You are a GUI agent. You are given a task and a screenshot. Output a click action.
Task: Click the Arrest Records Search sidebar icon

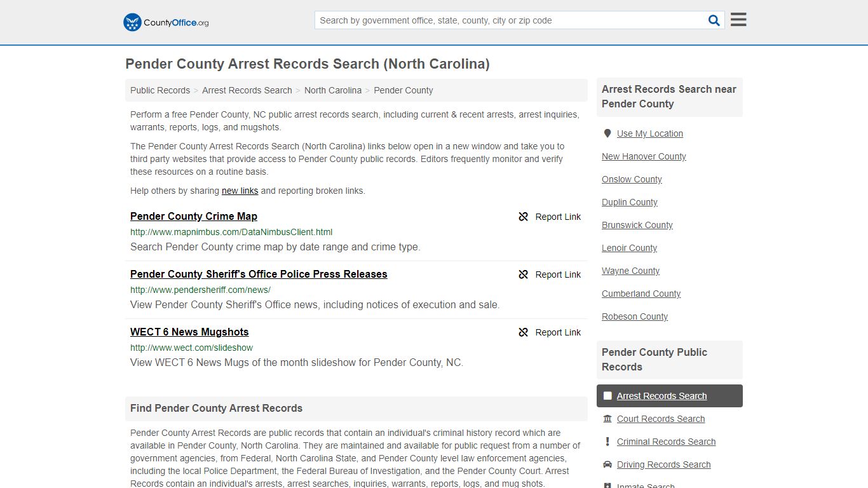(607, 396)
